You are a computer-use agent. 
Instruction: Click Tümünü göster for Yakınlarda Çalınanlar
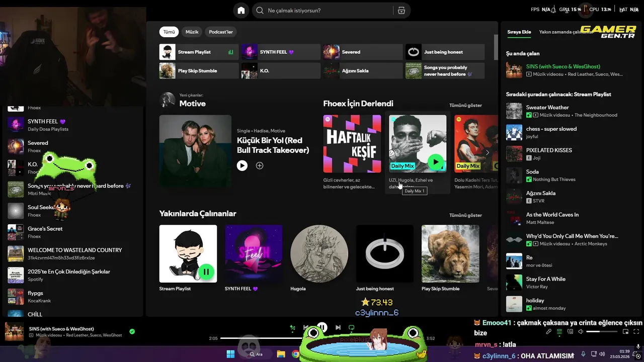click(x=465, y=215)
